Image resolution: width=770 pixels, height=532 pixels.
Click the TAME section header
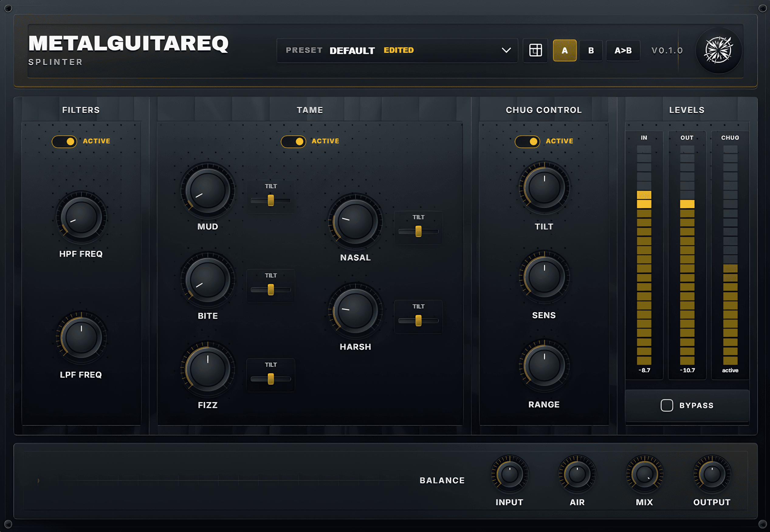click(310, 110)
